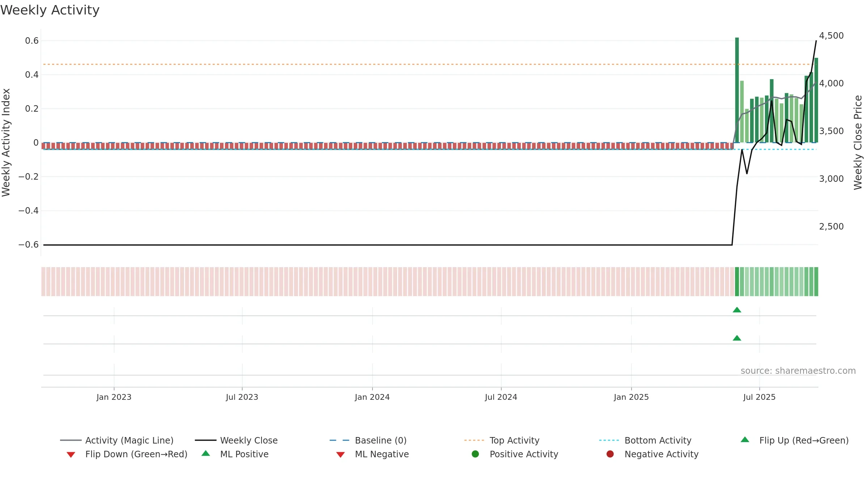This screenshot has height=488, width=868.
Task: Click the lower green ML-positive triangle marker
Action: (x=737, y=338)
